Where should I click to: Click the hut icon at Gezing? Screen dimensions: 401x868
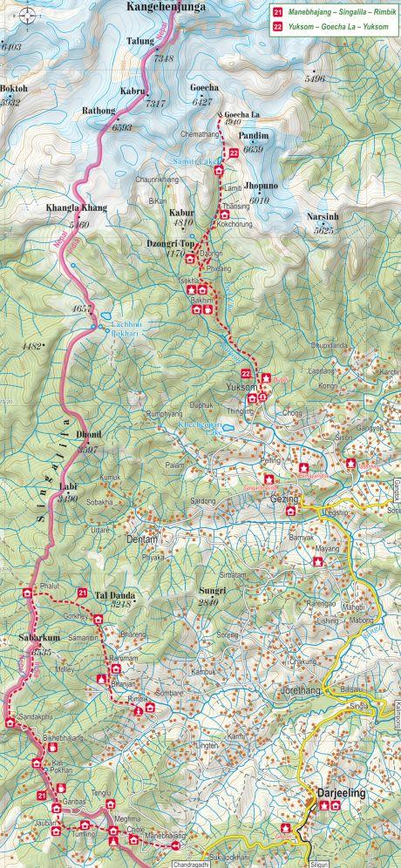(289, 512)
